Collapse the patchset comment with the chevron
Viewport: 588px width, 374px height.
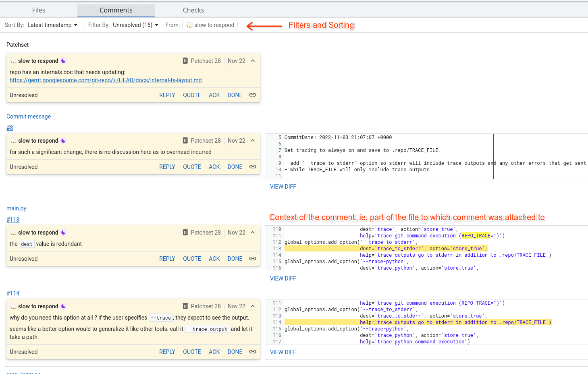(253, 60)
